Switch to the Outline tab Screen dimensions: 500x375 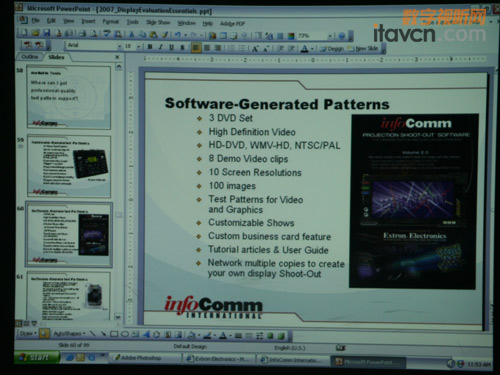[x=30, y=57]
